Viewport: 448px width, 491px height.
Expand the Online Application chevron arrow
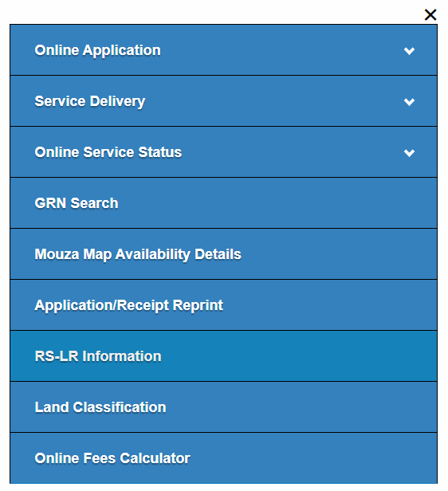(x=409, y=51)
